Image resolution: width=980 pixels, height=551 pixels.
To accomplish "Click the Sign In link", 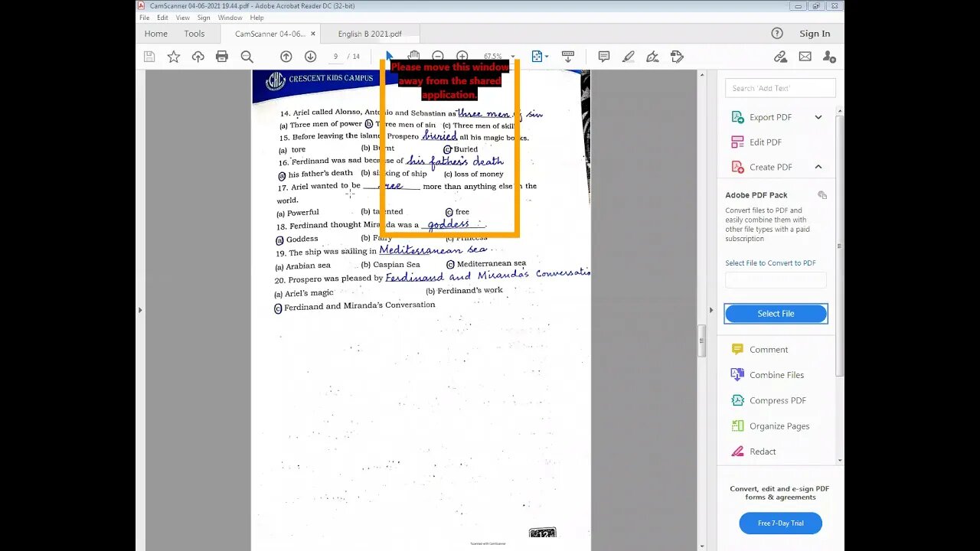I will [x=815, y=34].
